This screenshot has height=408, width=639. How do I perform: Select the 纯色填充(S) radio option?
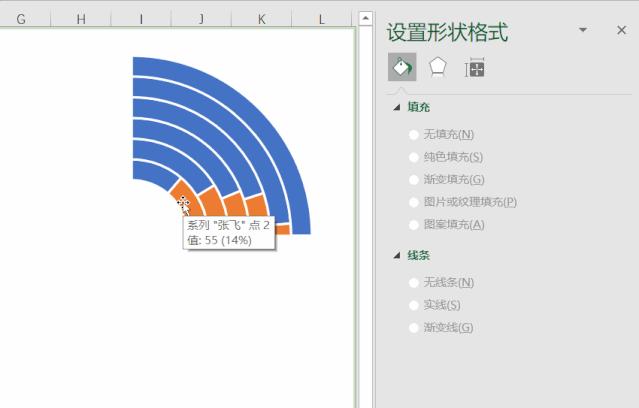(414, 157)
